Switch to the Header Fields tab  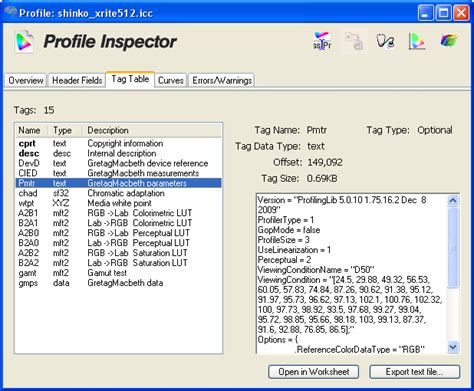click(77, 80)
